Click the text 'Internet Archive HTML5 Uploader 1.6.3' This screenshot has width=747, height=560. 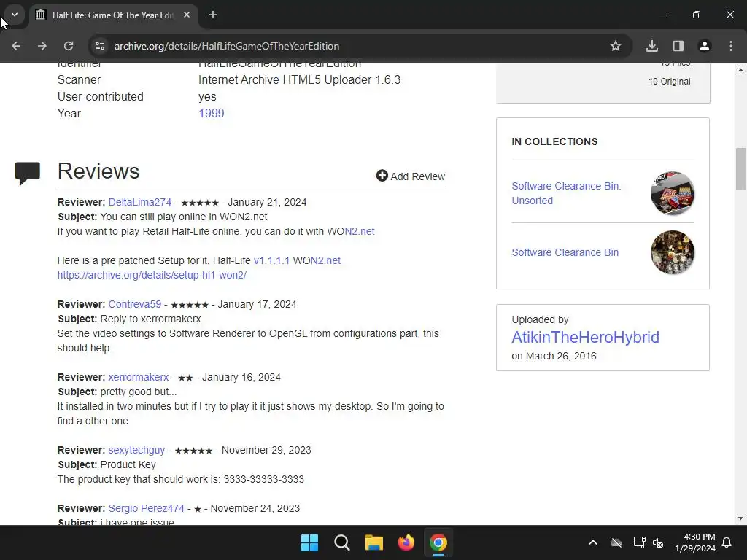coord(299,79)
